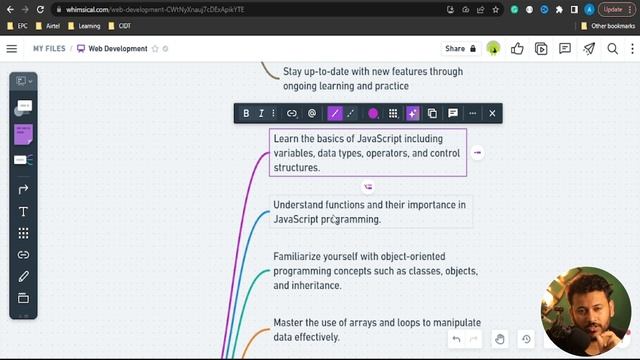Open the board type dropdown in sidebar

[24, 81]
